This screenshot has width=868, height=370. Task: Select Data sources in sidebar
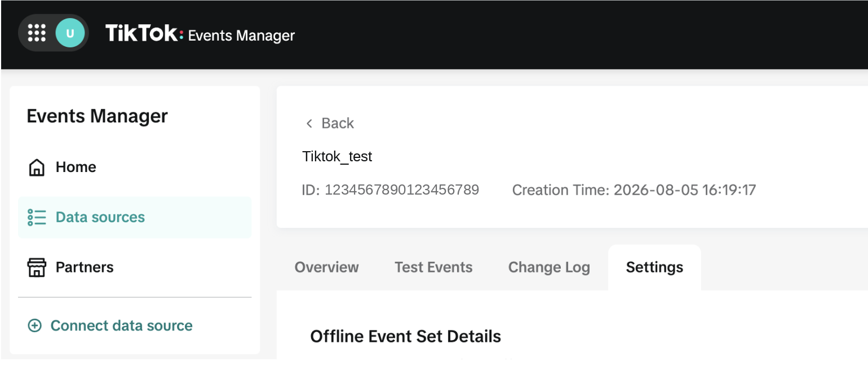(x=135, y=217)
